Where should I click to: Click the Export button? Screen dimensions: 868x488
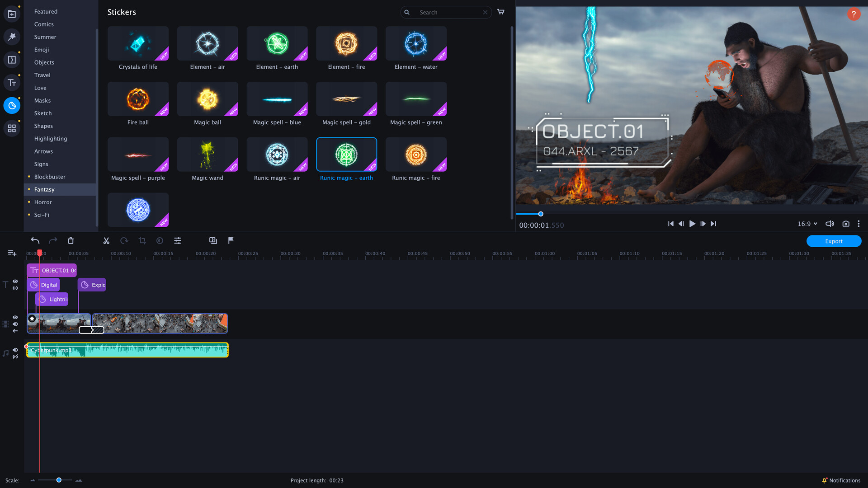(834, 241)
